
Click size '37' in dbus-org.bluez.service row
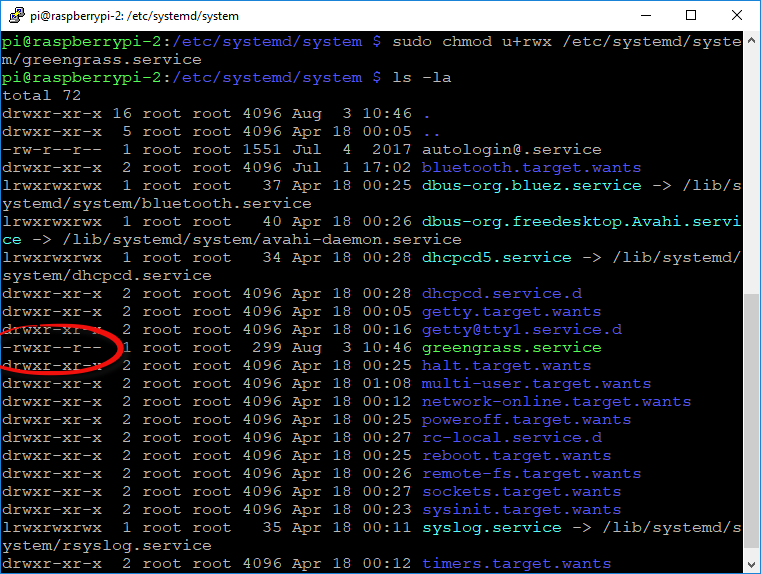click(x=272, y=185)
